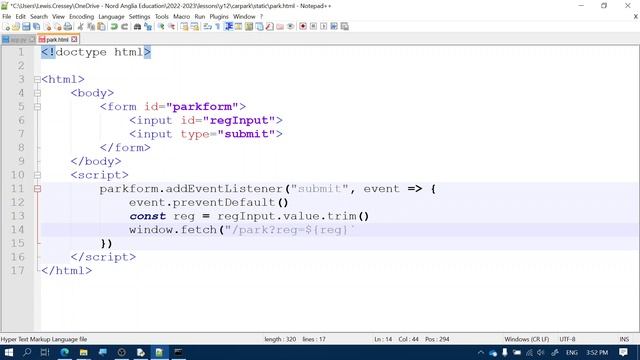Click the Redo arrow icon
640x360 pixels.
point(124,27)
